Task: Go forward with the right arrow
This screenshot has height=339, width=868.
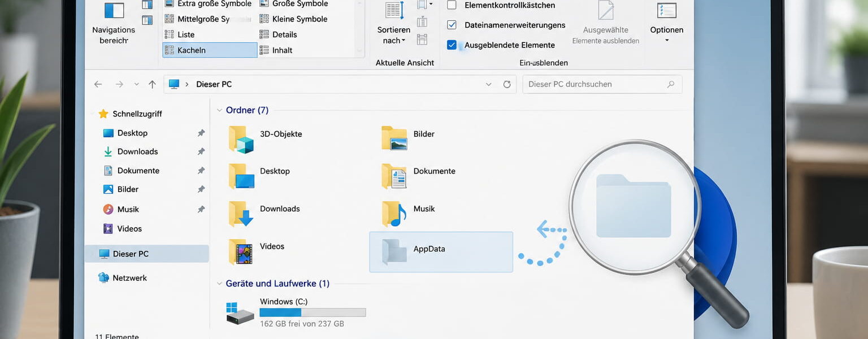Action: coord(119,84)
